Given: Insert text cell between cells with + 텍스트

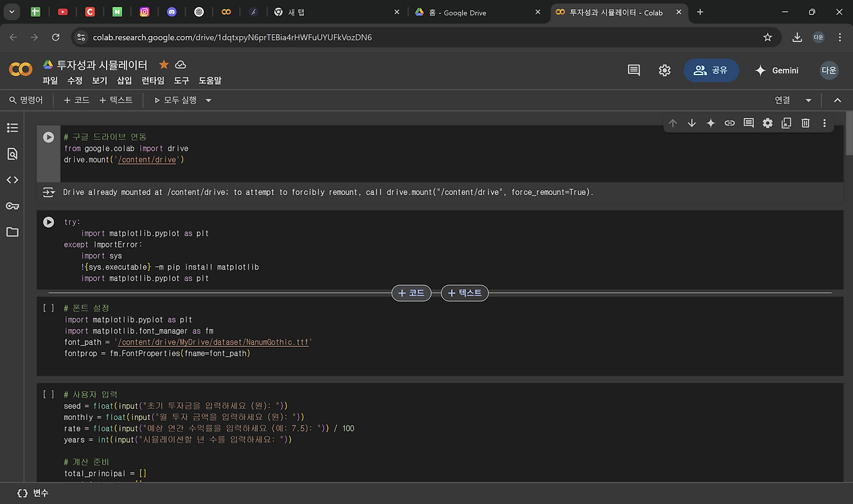Looking at the screenshot, I should pos(464,293).
